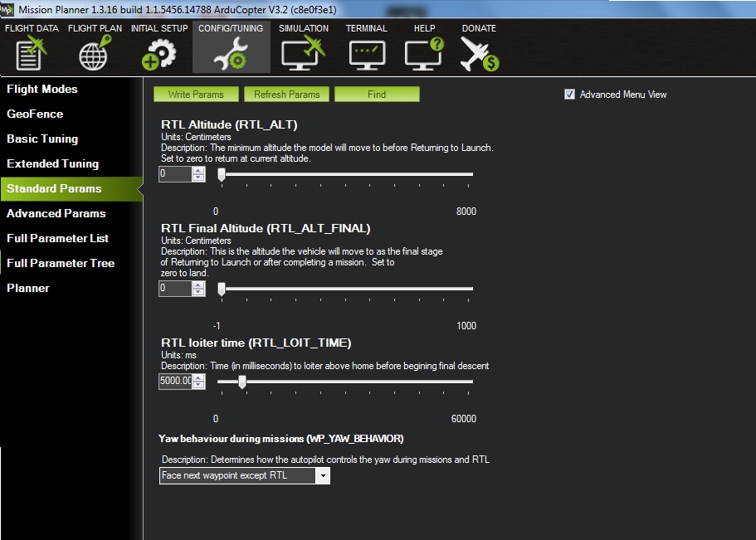The height and width of the screenshot is (540, 756).
Task: Select GeoFence in sidebar
Action: (35, 114)
